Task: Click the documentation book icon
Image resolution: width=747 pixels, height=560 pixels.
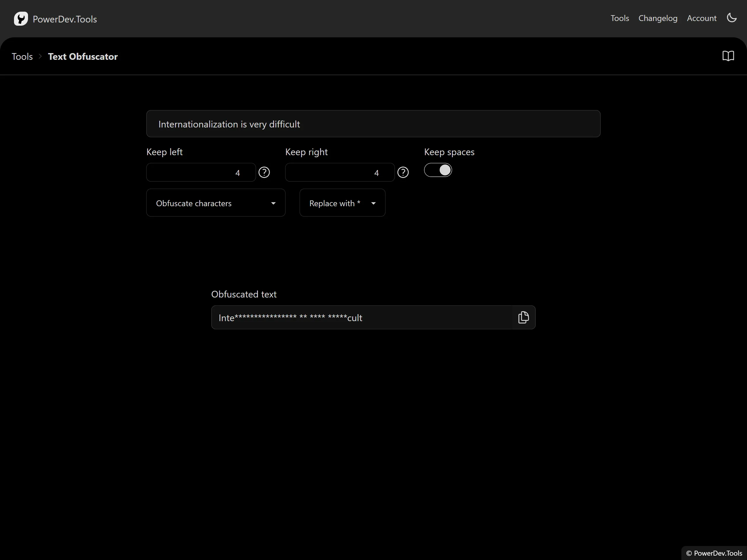Action: 727,56
